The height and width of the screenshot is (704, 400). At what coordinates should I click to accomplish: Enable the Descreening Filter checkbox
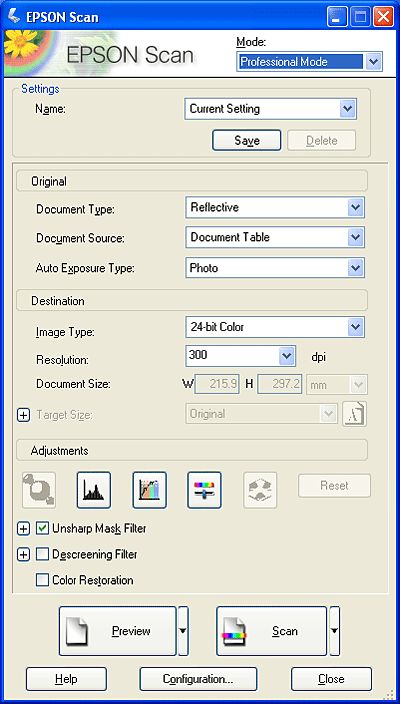pyautogui.click(x=43, y=554)
